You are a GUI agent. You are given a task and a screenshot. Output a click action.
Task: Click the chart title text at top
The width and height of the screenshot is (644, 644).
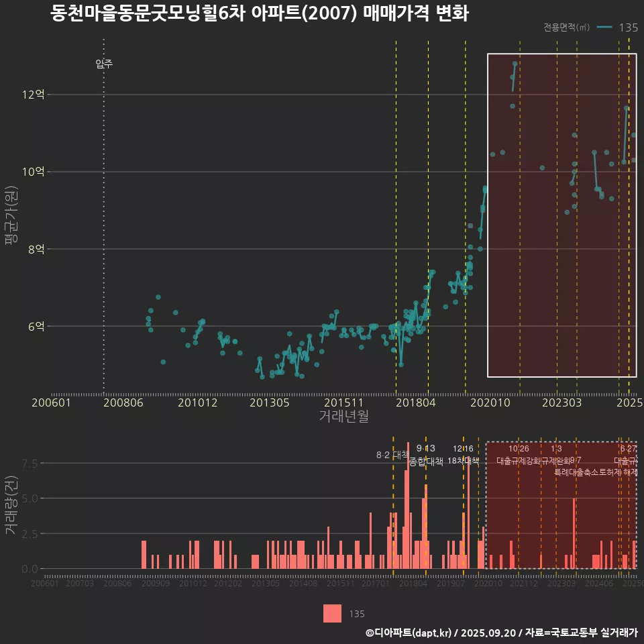(x=259, y=14)
